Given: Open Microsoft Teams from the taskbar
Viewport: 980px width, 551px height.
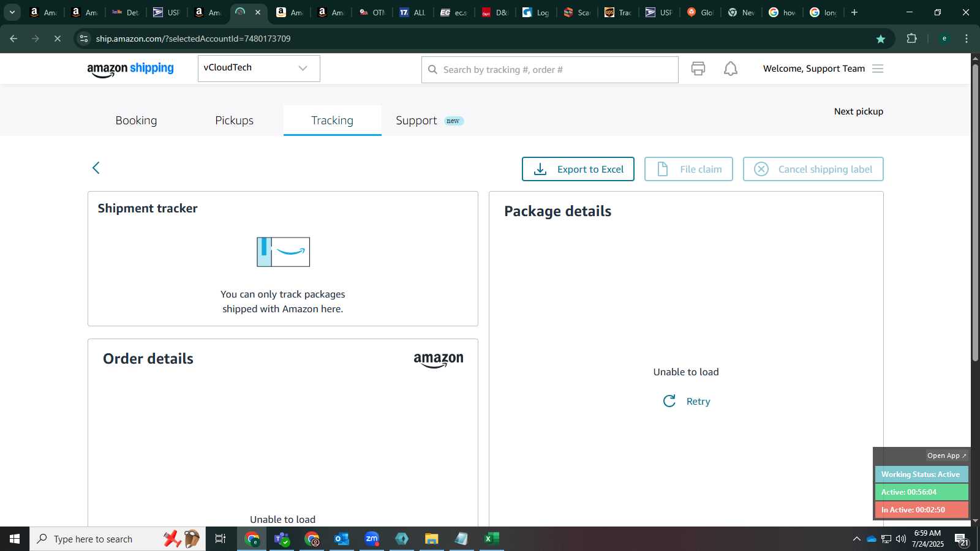Looking at the screenshot, I should [x=282, y=539].
